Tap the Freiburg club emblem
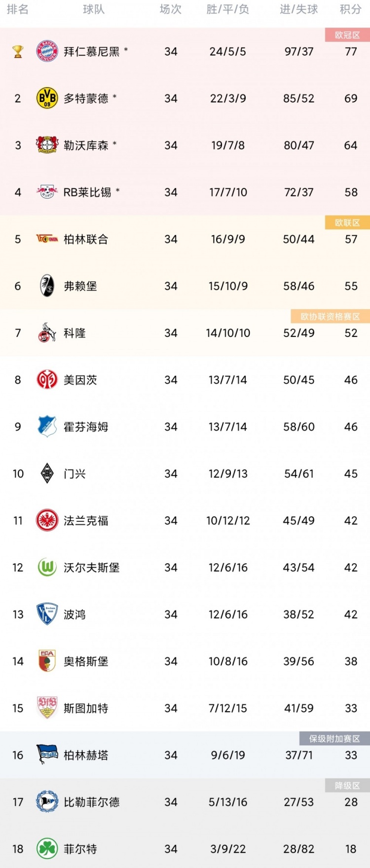Screen dimensions: 370x868 click(x=47, y=286)
